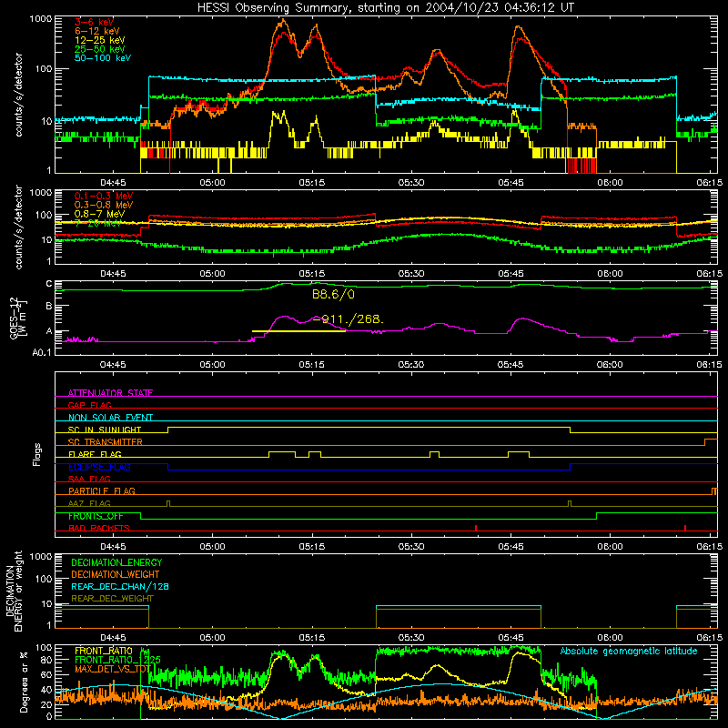
Task: Select the 3-6 keV legend label
Action: coord(95,22)
